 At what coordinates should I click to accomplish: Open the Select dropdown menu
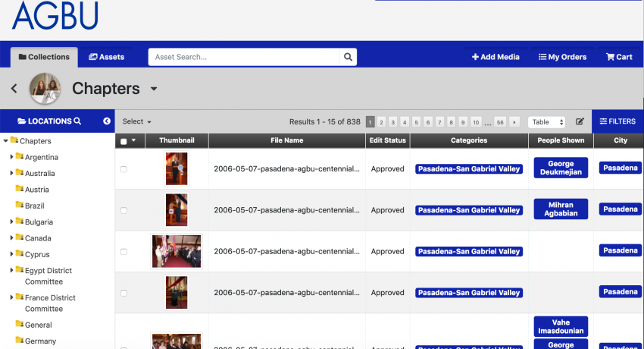click(137, 121)
